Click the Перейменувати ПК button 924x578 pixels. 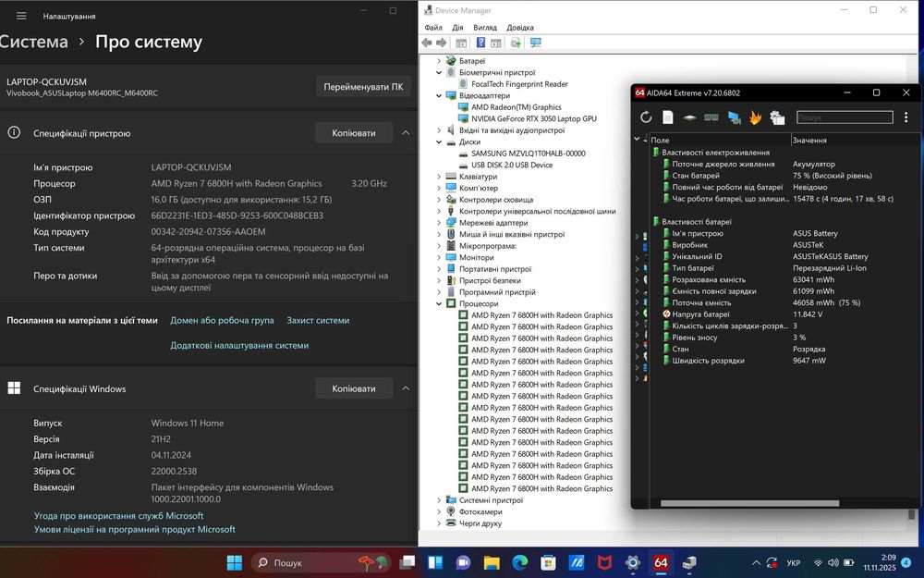[363, 87]
